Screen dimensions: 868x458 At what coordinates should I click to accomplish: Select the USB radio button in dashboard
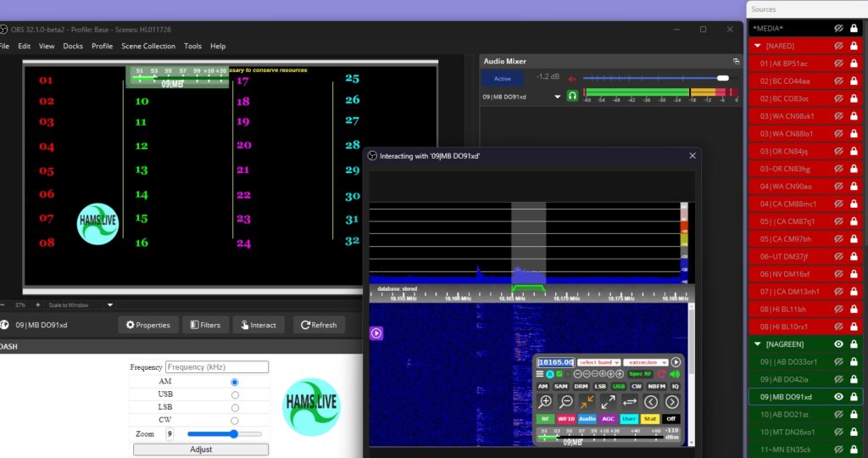click(x=235, y=394)
